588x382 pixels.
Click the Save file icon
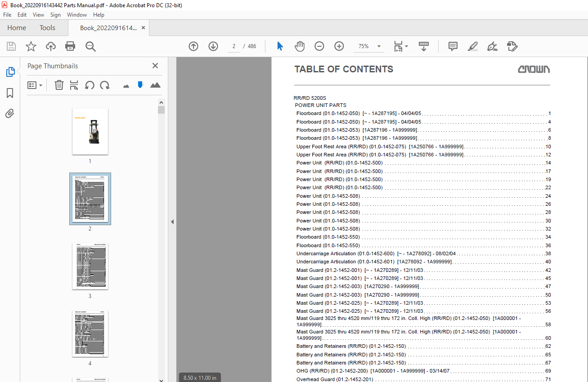tap(11, 46)
